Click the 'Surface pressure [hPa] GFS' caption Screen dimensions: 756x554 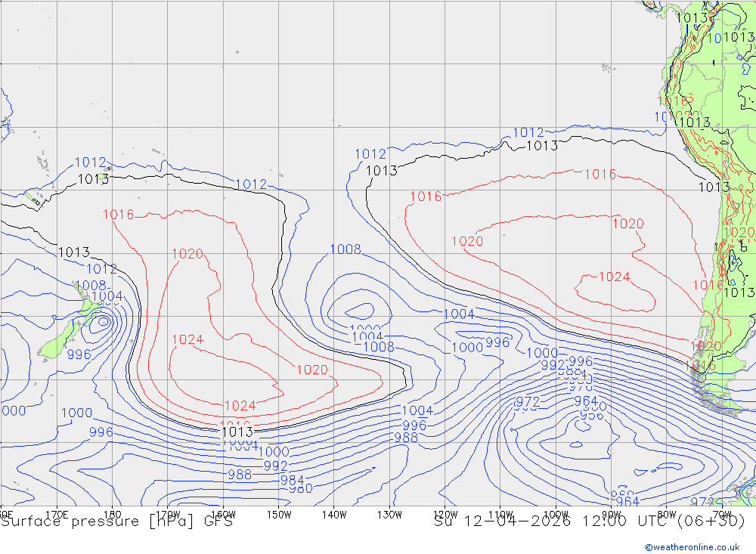pyautogui.click(x=116, y=522)
